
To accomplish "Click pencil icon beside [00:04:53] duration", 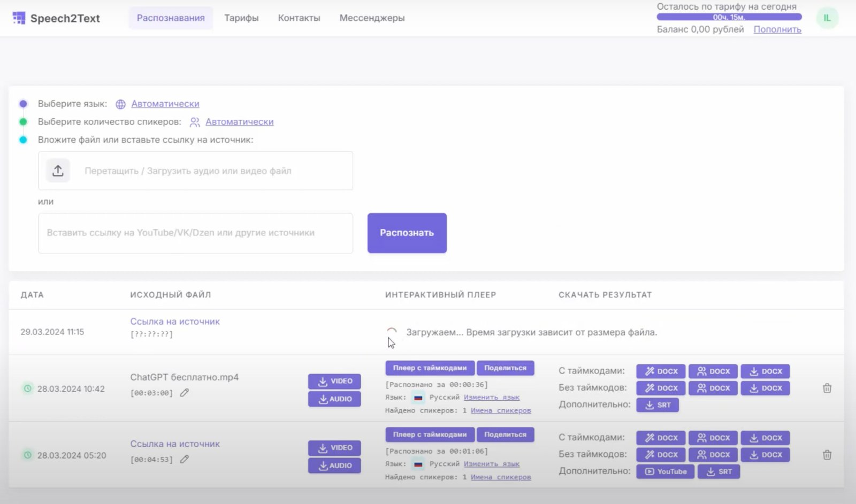I will tap(185, 459).
